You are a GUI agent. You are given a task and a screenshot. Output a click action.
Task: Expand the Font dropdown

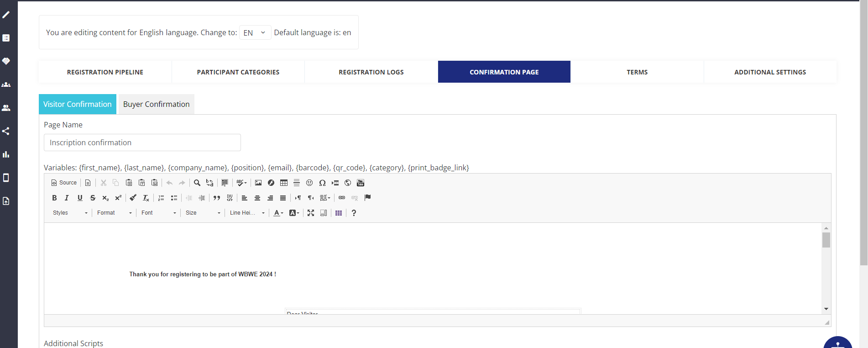pos(158,213)
